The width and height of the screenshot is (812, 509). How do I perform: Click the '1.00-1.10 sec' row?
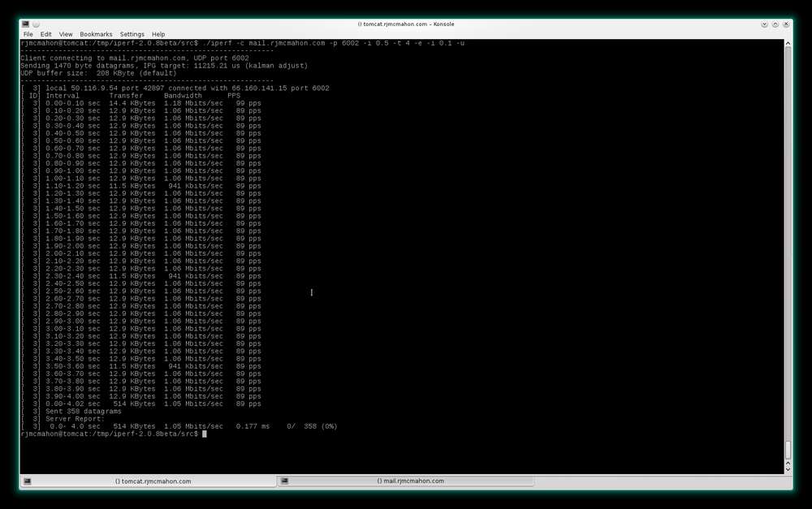pyautogui.click(x=140, y=178)
